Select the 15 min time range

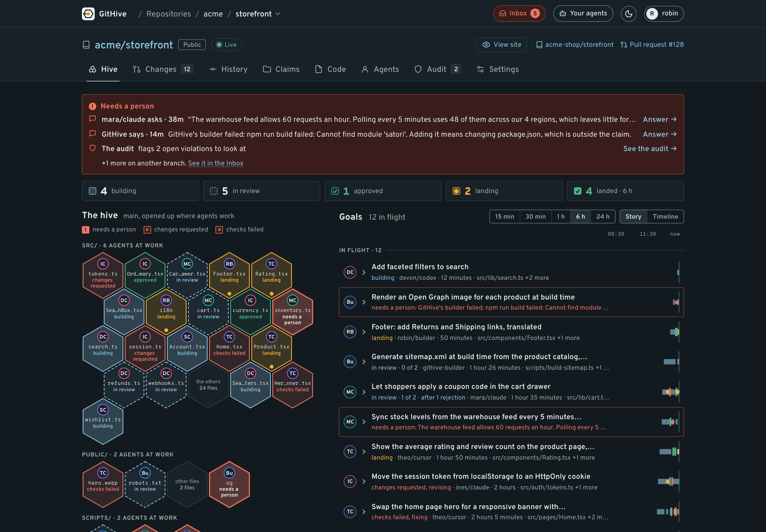click(x=505, y=217)
